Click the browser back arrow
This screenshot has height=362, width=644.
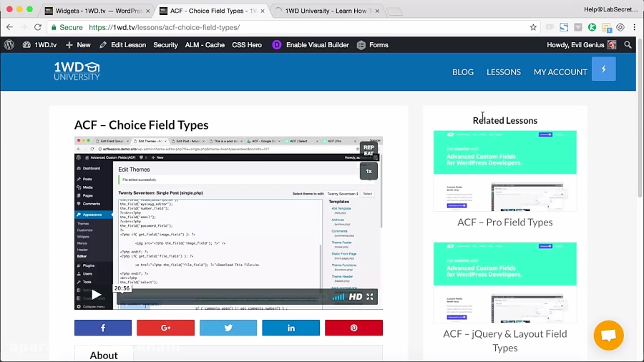pos(9,27)
